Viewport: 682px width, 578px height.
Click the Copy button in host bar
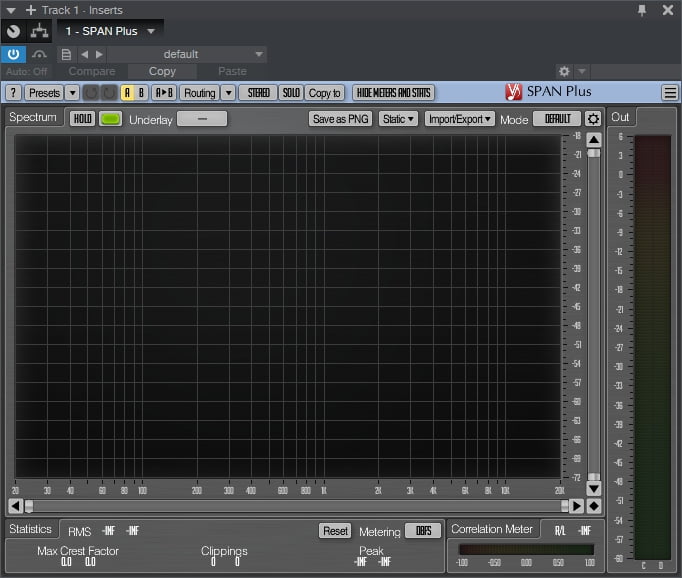(x=162, y=71)
